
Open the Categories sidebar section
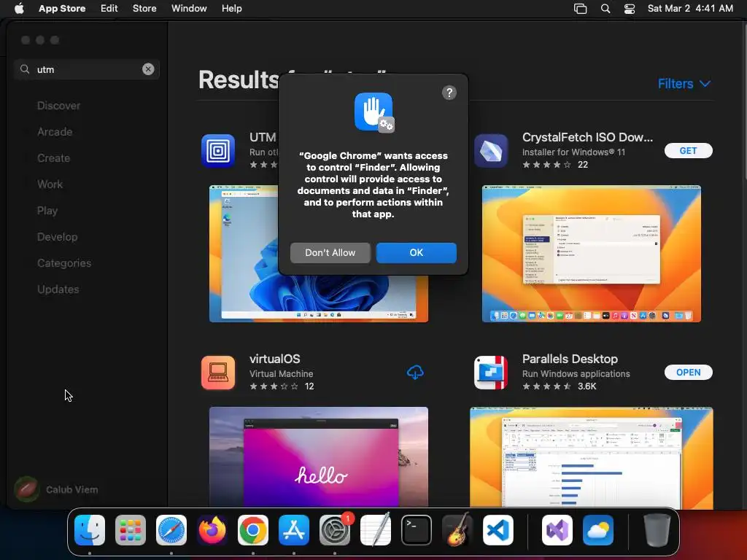coord(64,262)
